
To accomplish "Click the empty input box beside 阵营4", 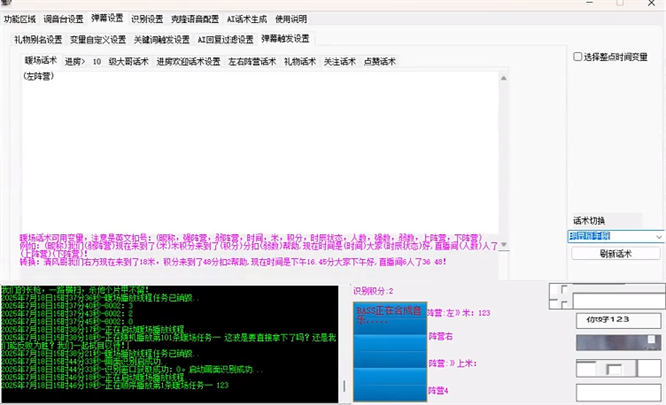I will click(x=618, y=393).
